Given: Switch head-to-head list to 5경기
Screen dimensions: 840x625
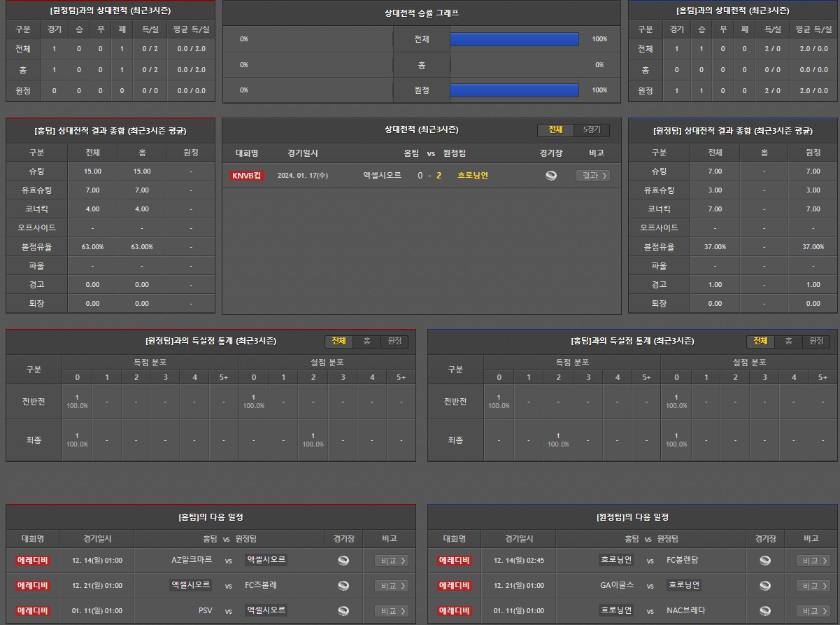Looking at the screenshot, I should coord(592,130).
